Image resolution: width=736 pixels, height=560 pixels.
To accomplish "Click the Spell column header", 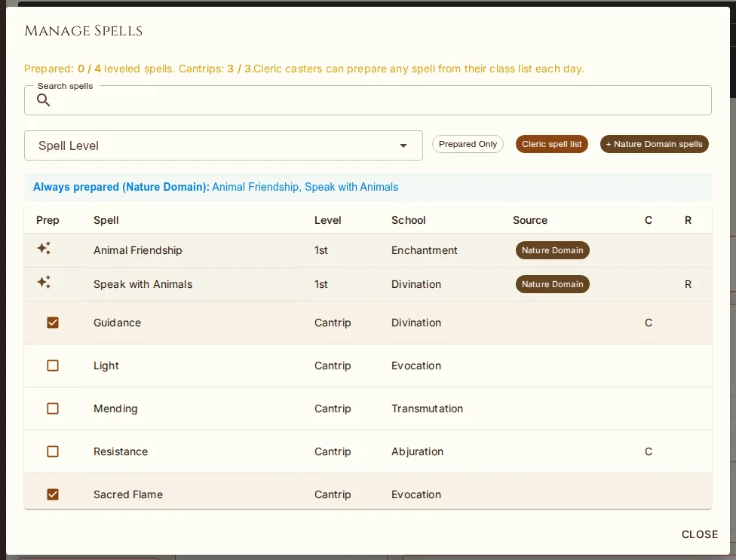I will pyautogui.click(x=106, y=220).
